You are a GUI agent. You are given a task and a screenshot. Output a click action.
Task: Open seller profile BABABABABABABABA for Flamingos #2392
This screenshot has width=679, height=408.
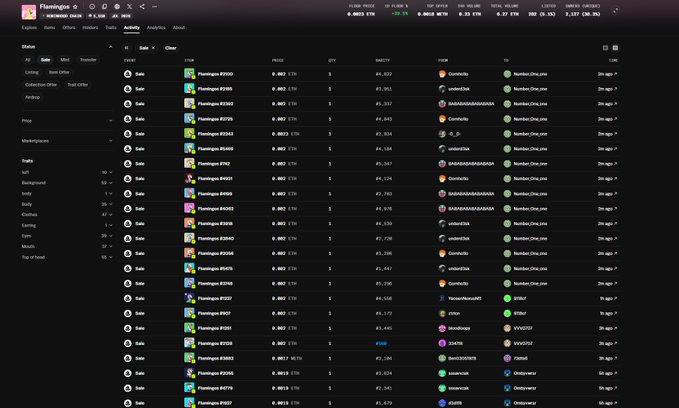click(471, 104)
